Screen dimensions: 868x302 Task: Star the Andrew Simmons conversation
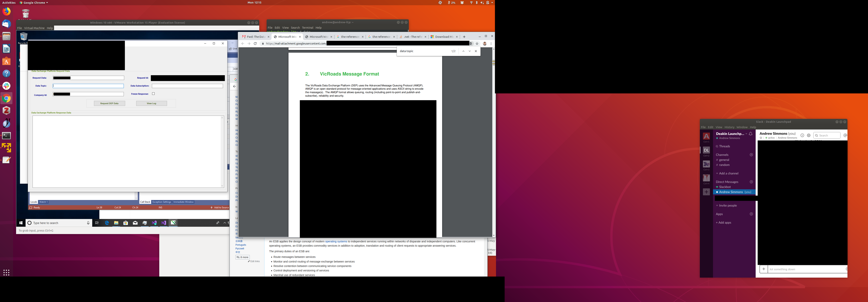(761, 138)
